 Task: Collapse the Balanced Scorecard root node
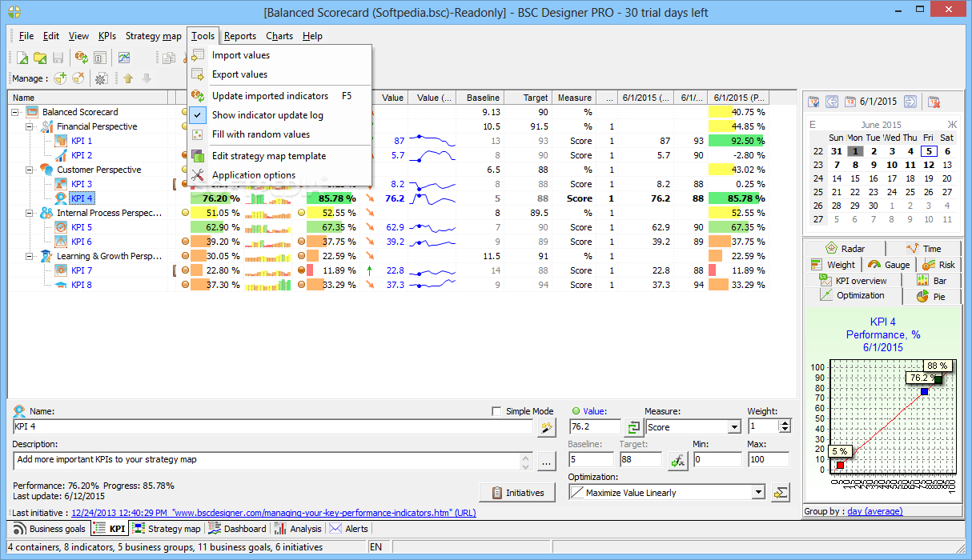[15, 112]
